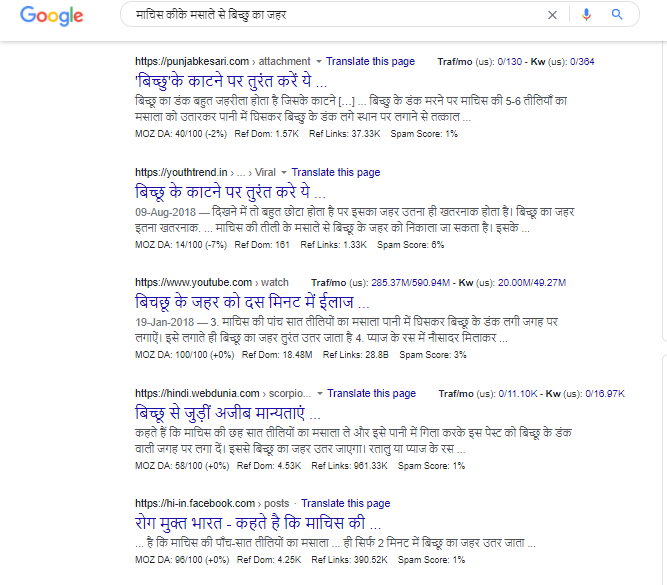Image resolution: width=667 pixels, height=585 pixels.
Task: Click the https://hindi.webdunia.com URL text
Action: pyautogui.click(x=197, y=394)
